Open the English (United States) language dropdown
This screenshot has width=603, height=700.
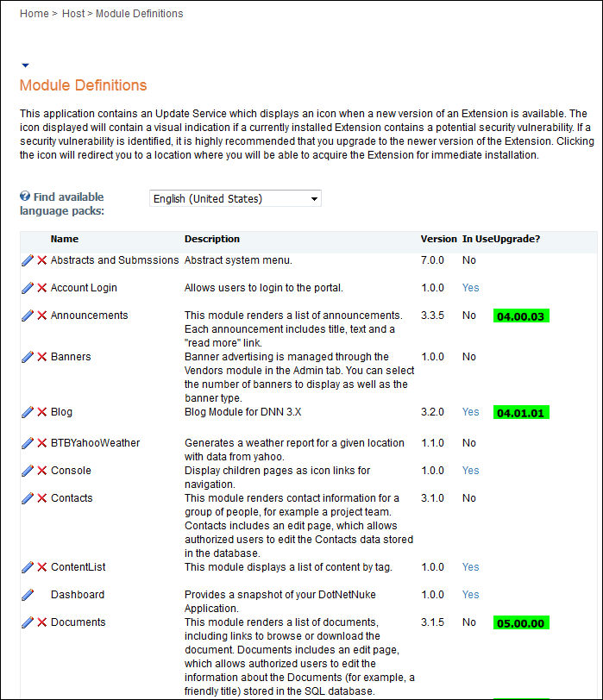[235, 198]
